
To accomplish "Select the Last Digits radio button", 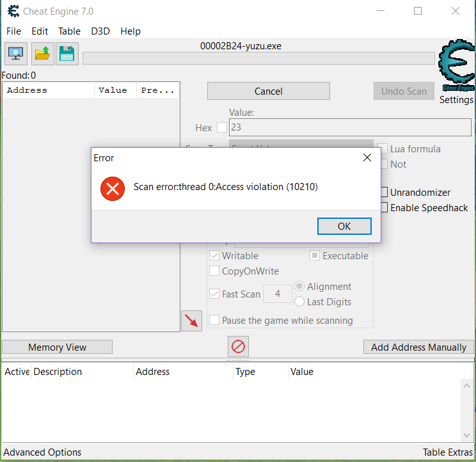I will click(299, 301).
